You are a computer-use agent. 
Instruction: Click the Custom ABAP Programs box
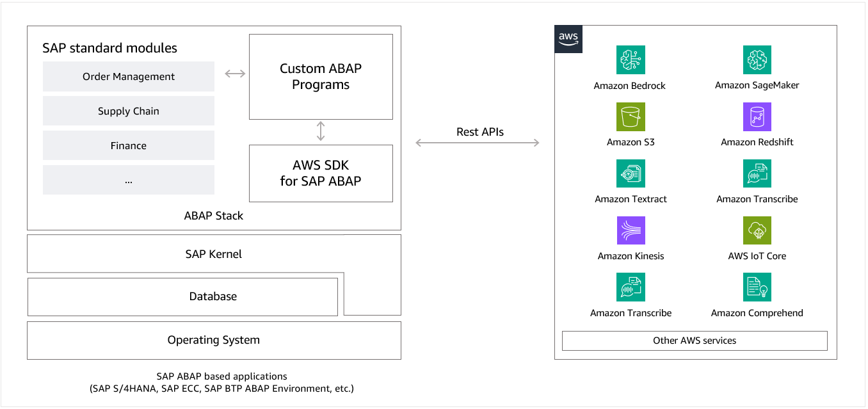(x=321, y=77)
